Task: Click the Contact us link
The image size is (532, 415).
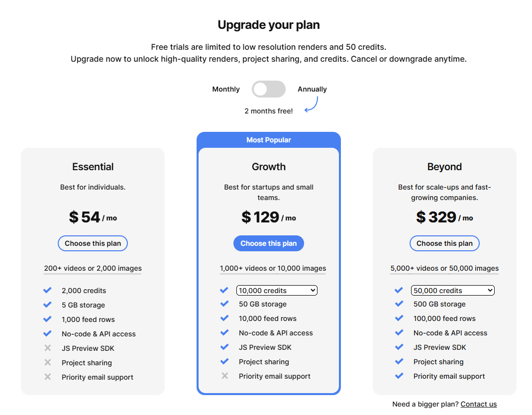Action: tap(478, 404)
